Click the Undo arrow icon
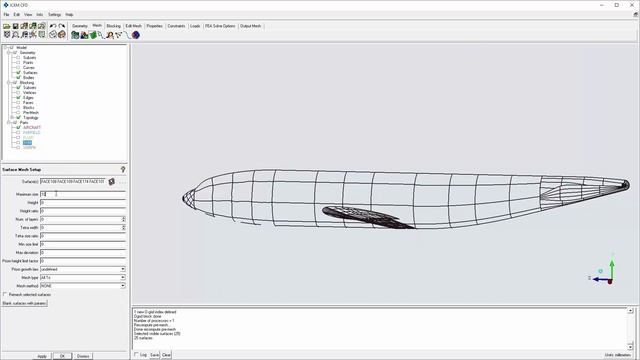640x360 pixels. (x=53, y=26)
